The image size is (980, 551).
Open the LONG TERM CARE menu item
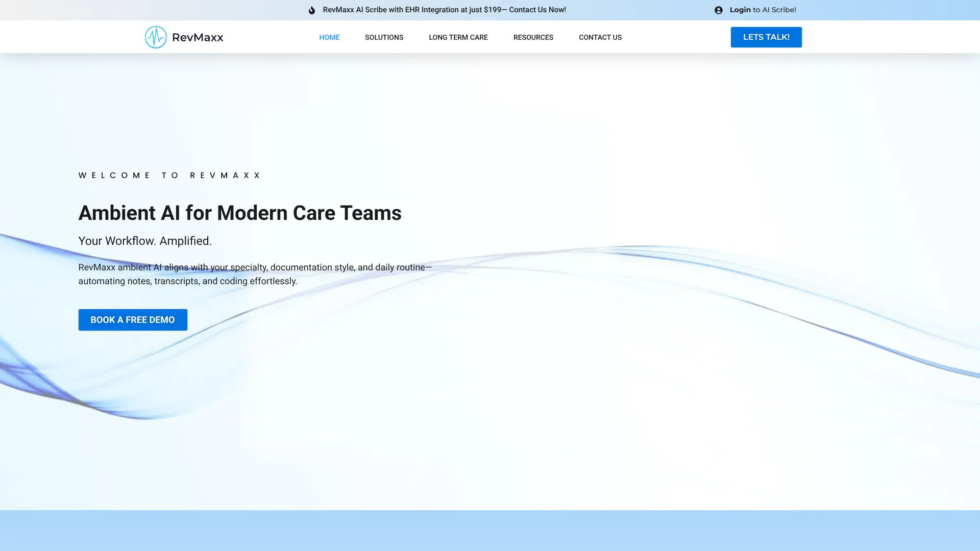click(x=458, y=37)
